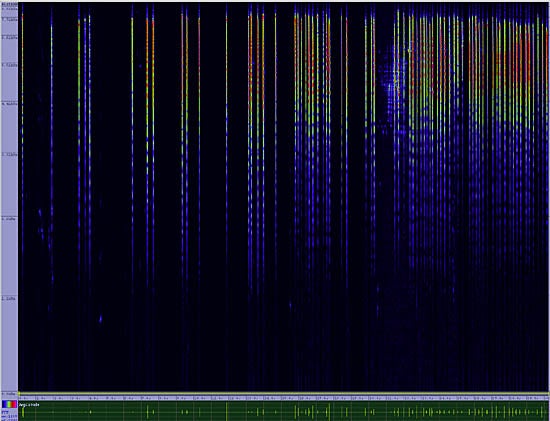The image size is (550, 421).
Task: Click the rainbow color palette swatch
Action: (9, 404)
